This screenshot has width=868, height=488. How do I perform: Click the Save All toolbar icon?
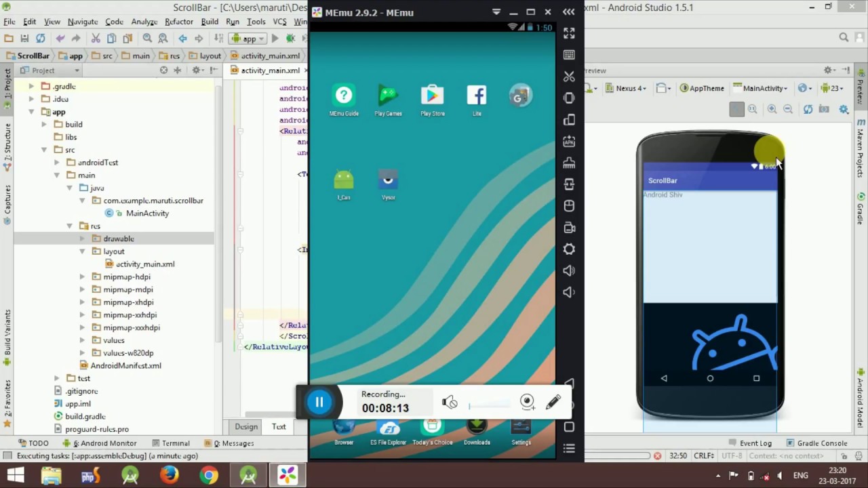24,39
